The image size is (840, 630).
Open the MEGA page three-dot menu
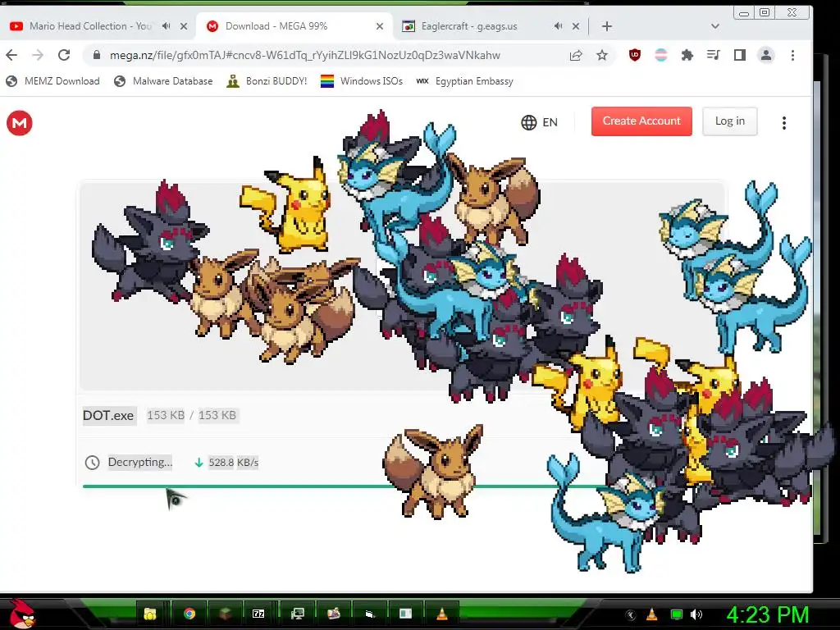(783, 123)
